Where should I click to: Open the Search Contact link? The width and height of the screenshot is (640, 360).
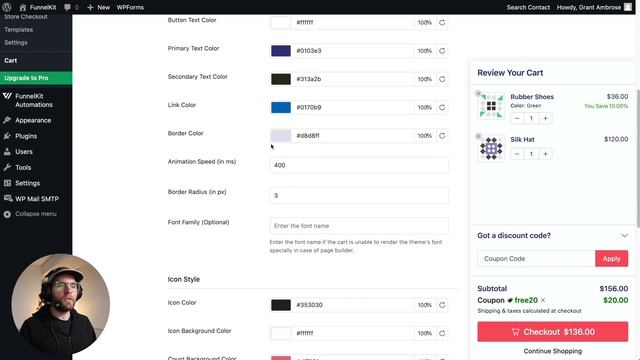pos(528,7)
